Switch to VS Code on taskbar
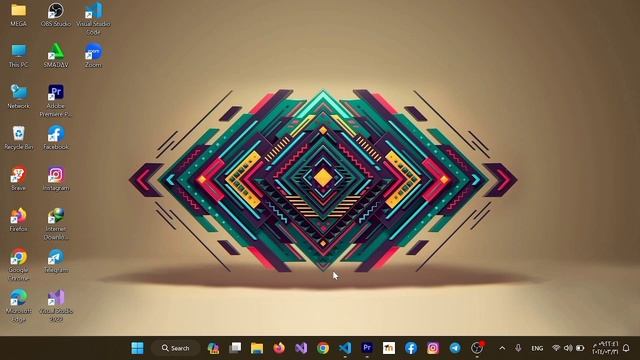 [x=345, y=348]
